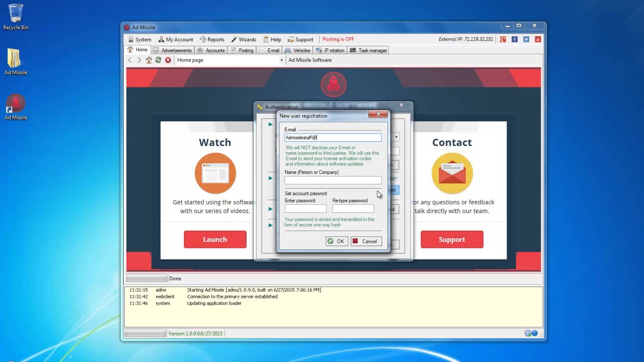This screenshot has width=644, height=362.
Task: Open the Recycle Bin desktop icon
Action: (x=16, y=17)
